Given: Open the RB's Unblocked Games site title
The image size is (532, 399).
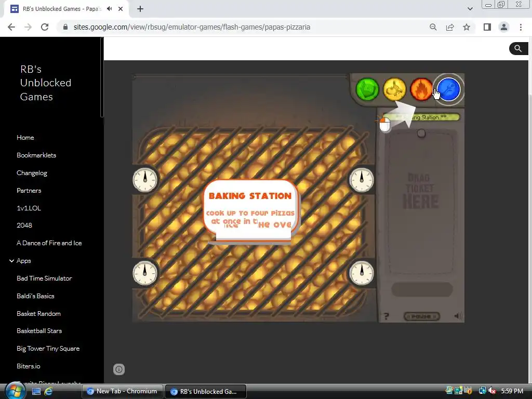Looking at the screenshot, I should [x=46, y=83].
